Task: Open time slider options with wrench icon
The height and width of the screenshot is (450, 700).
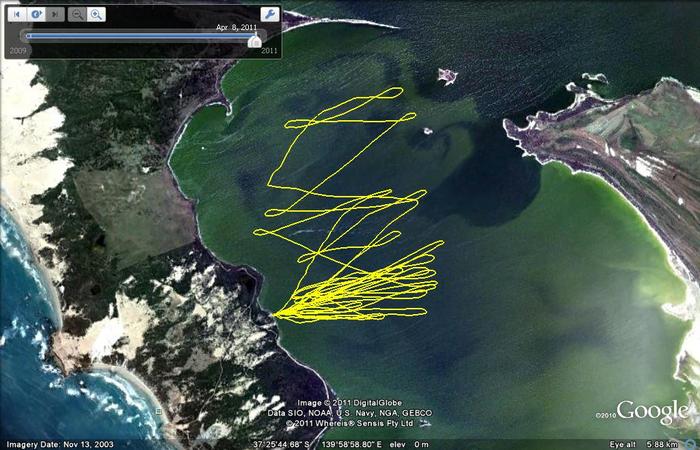Action: (270, 15)
